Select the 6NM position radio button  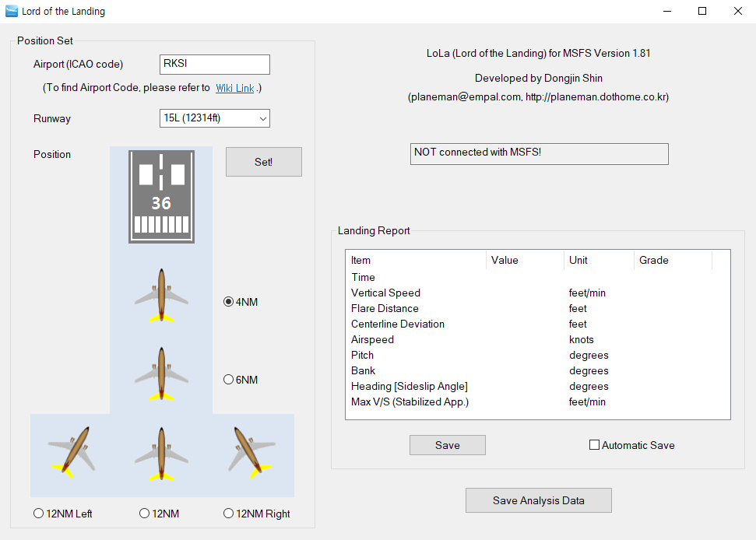[x=229, y=380]
